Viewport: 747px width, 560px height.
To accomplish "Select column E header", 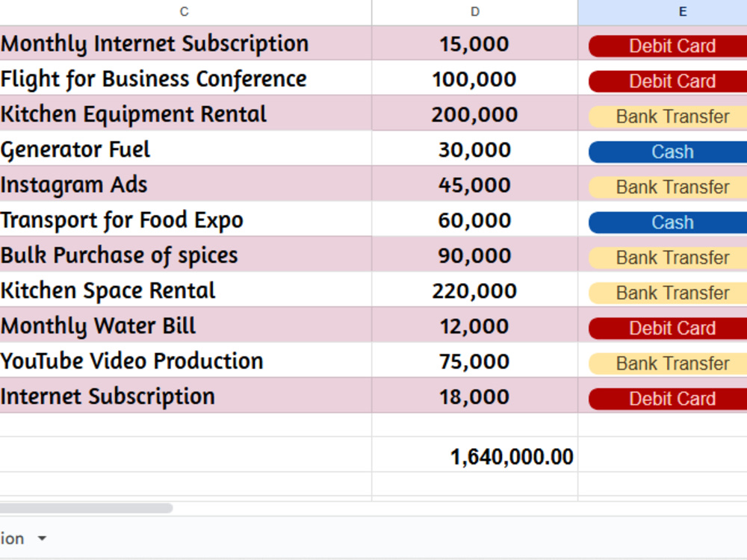I will [663, 12].
